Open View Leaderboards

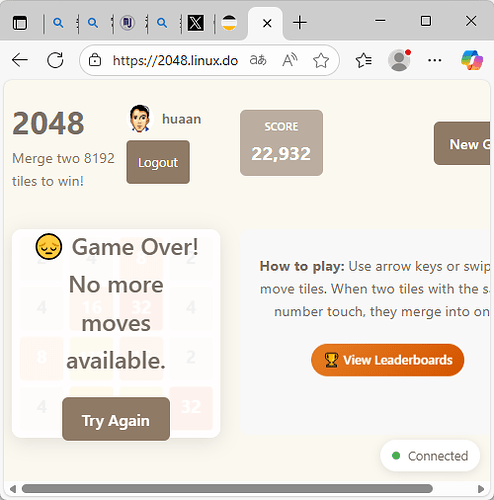coord(388,360)
